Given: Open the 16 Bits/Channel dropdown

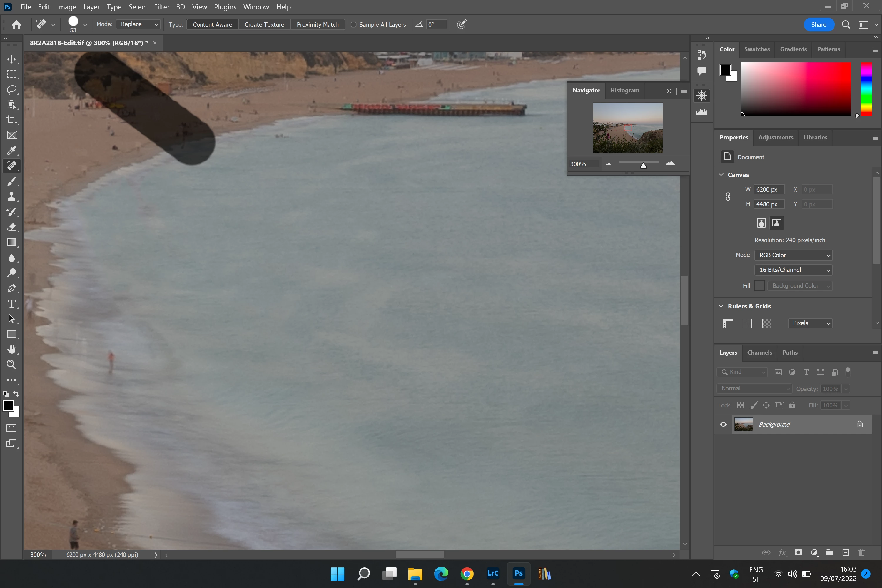Looking at the screenshot, I should (793, 270).
